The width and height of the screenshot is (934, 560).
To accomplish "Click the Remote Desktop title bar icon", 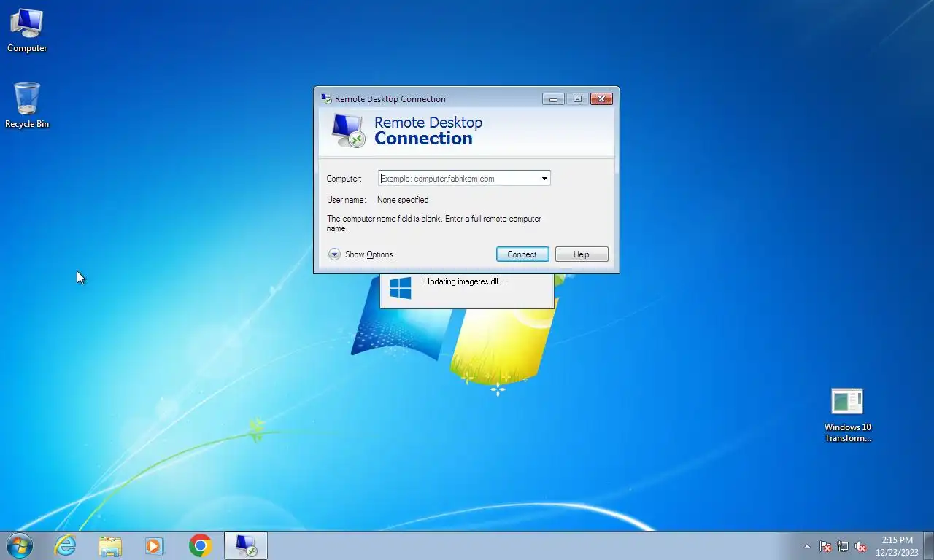I will click(x=326, y=98).
